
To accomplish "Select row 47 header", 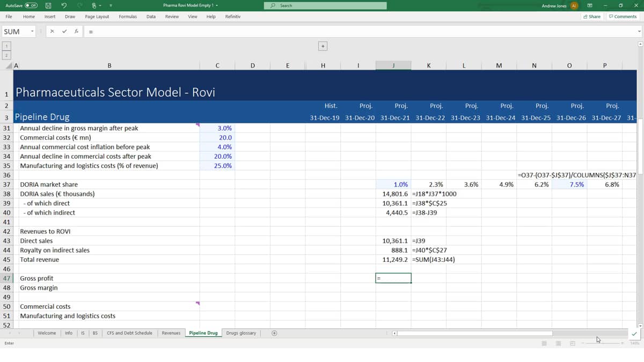I will 6,278.
